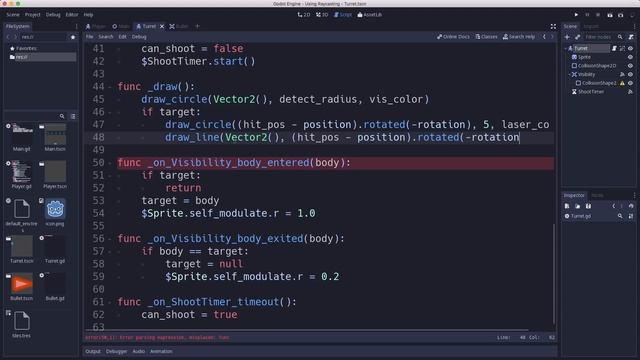
Task: Switch to the Player scene tab
Action: click(x=96, y=26)
